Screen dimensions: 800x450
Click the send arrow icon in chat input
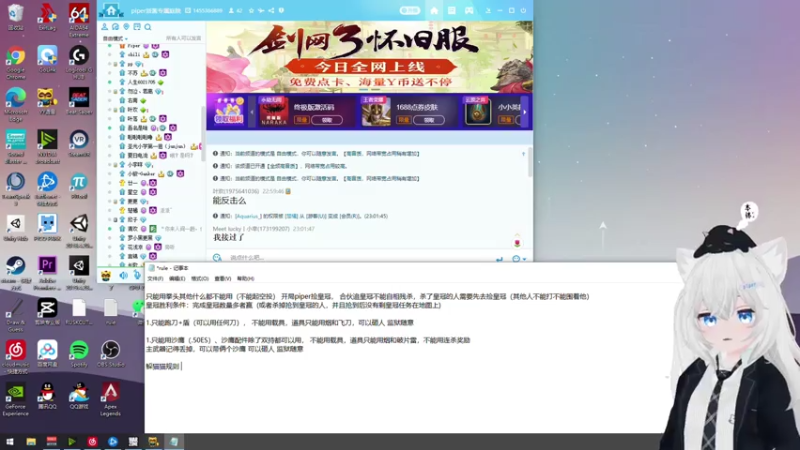(x=499, y=259)
